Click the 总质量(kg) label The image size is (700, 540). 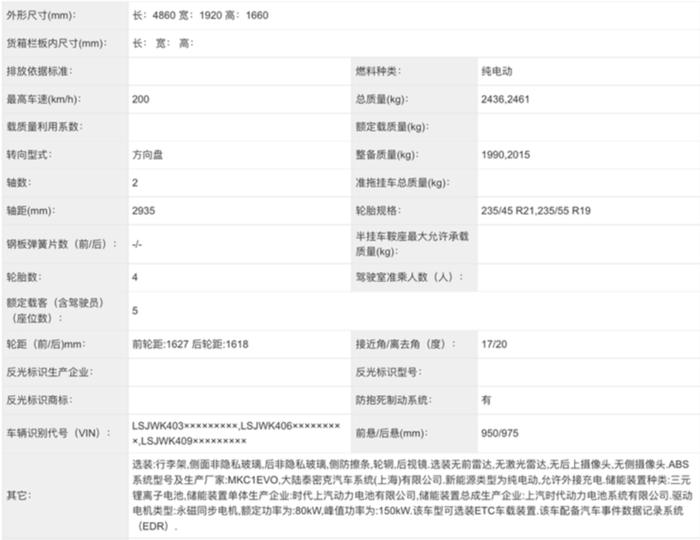(x=381, y=99)
